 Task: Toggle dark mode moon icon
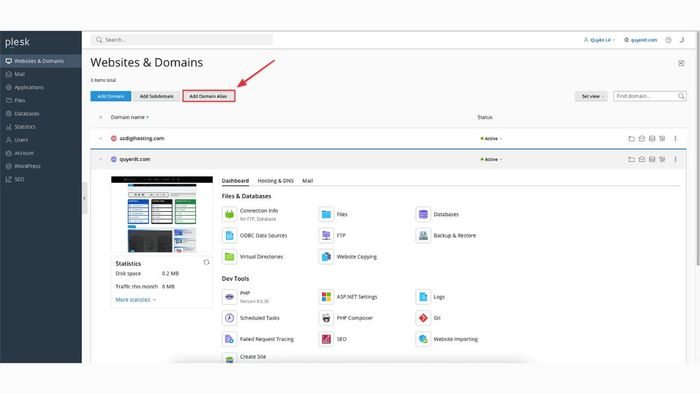point(682,40)
